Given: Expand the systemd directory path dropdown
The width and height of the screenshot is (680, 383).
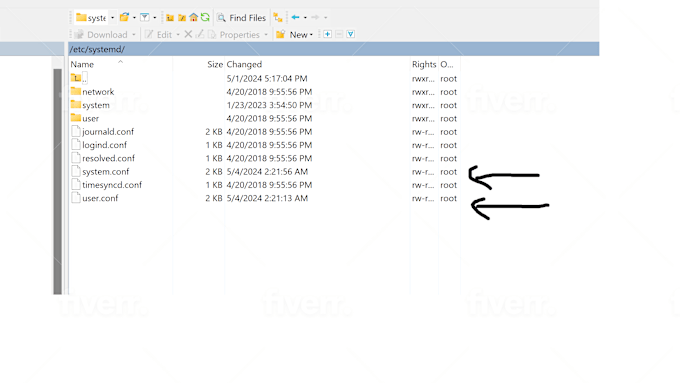Looking at the screenshot, I should coord(112,18).
